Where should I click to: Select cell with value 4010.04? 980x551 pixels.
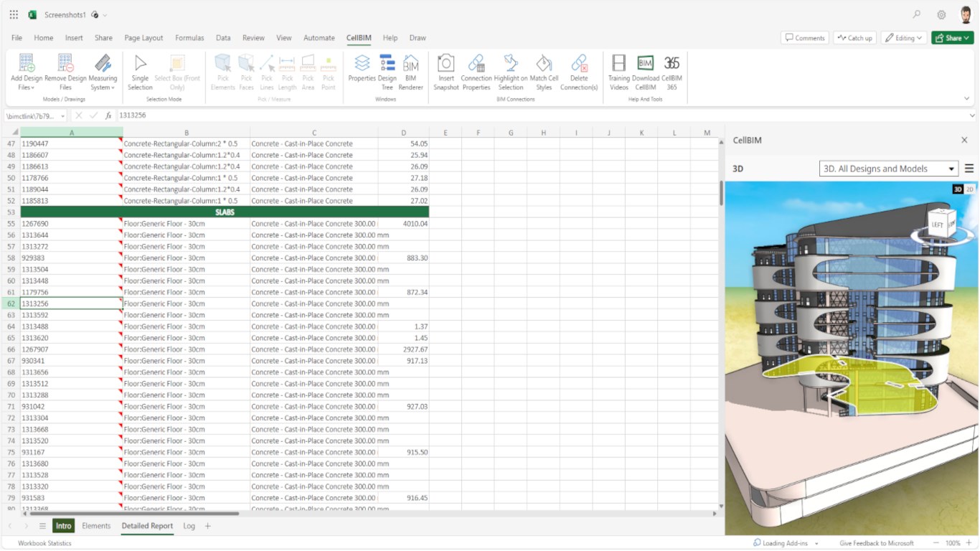[404, 224]
